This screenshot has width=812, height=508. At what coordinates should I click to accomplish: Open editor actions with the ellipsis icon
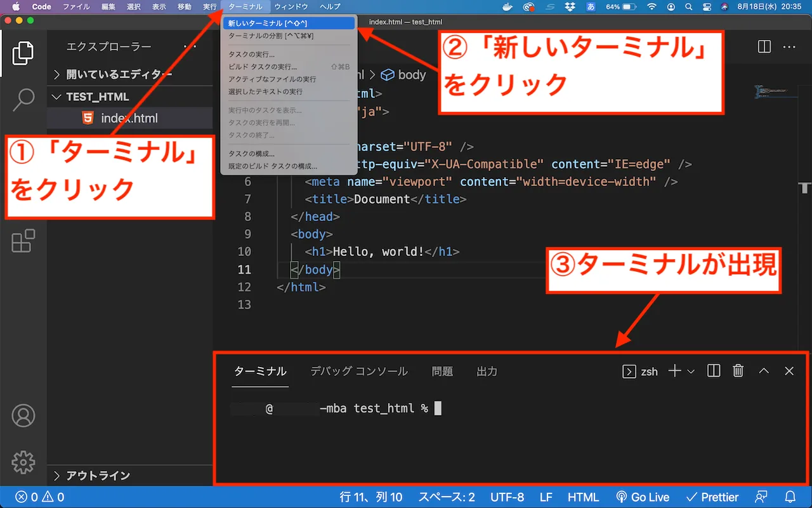coord(789,47)
